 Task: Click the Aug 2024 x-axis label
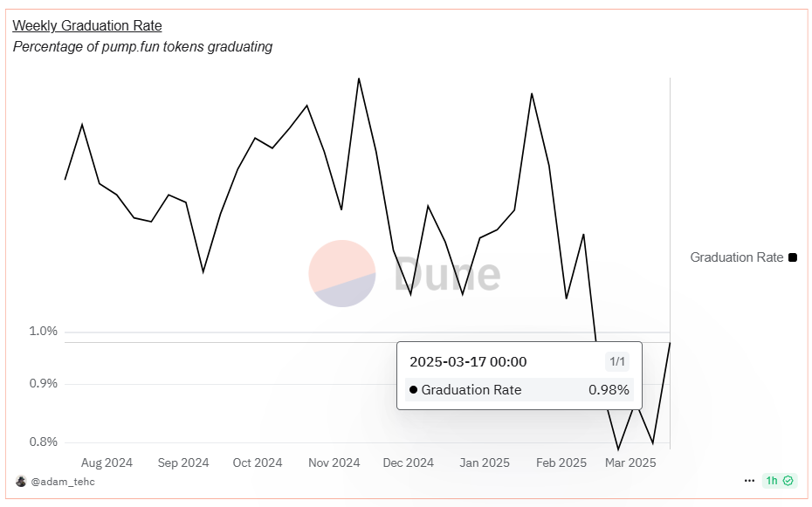[107, 462]
